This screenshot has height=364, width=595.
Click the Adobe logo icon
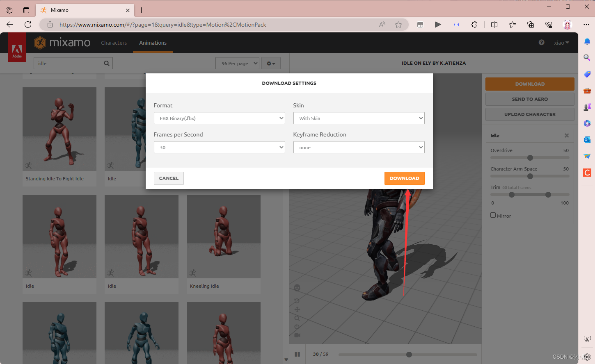(17, 48)
